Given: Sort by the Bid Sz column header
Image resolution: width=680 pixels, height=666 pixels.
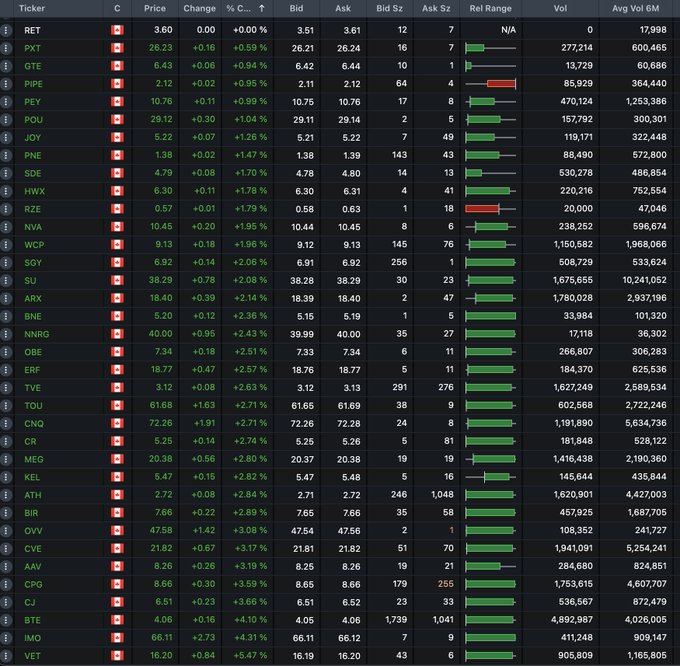Looking at the screenshot, I should (x=389, y=8).
